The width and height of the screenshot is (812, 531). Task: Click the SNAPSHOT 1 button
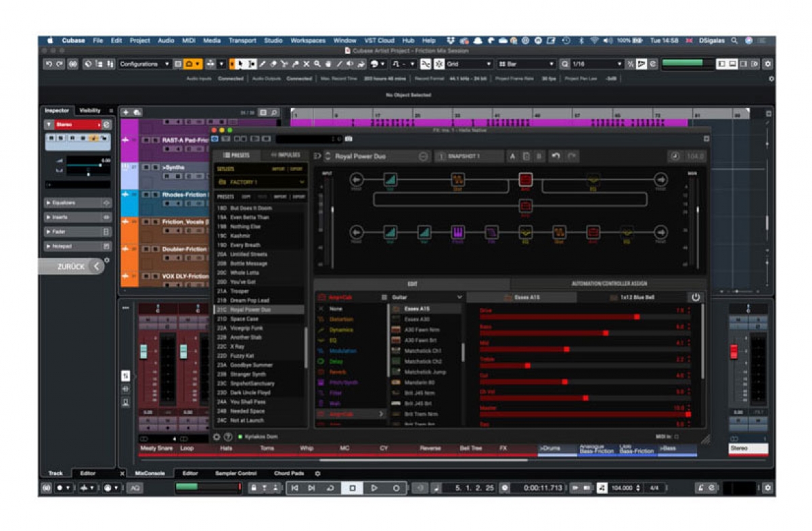(x=468, y=156)
